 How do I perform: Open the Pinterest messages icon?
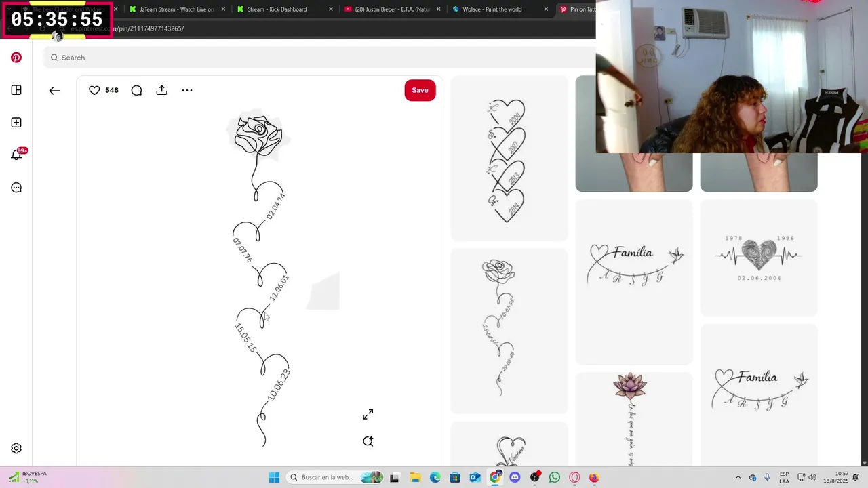click(x=16, y=188)
